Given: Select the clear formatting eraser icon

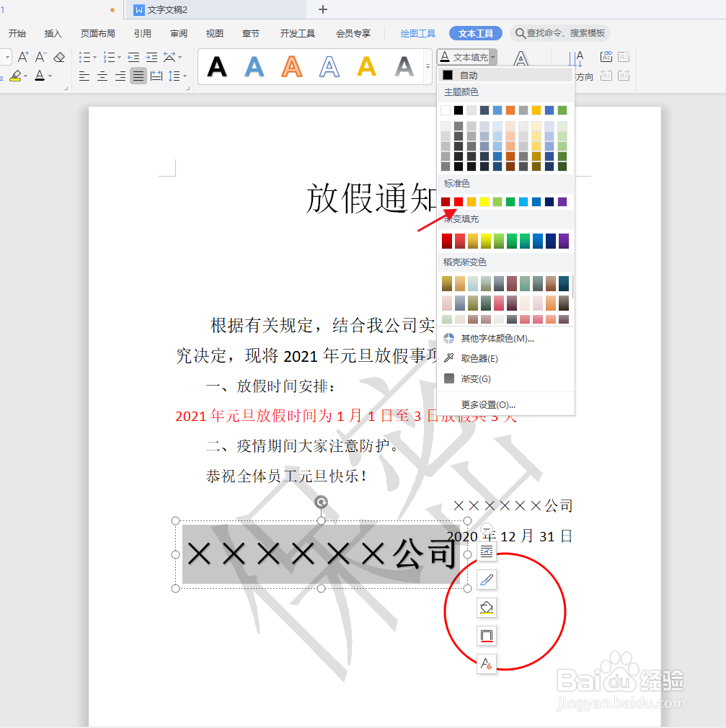Looking at the screenshot, I should coord(59,56).
